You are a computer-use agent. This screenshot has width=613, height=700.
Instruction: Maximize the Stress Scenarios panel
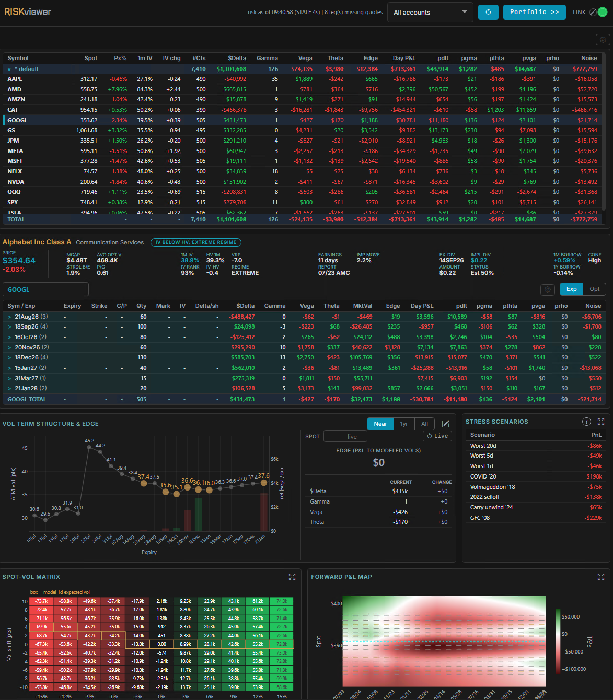601,422
